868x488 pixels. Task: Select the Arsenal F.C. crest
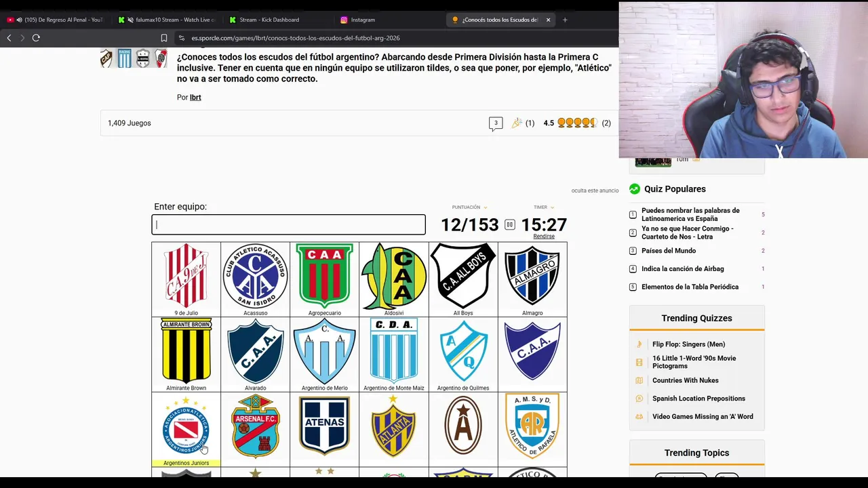255,427
